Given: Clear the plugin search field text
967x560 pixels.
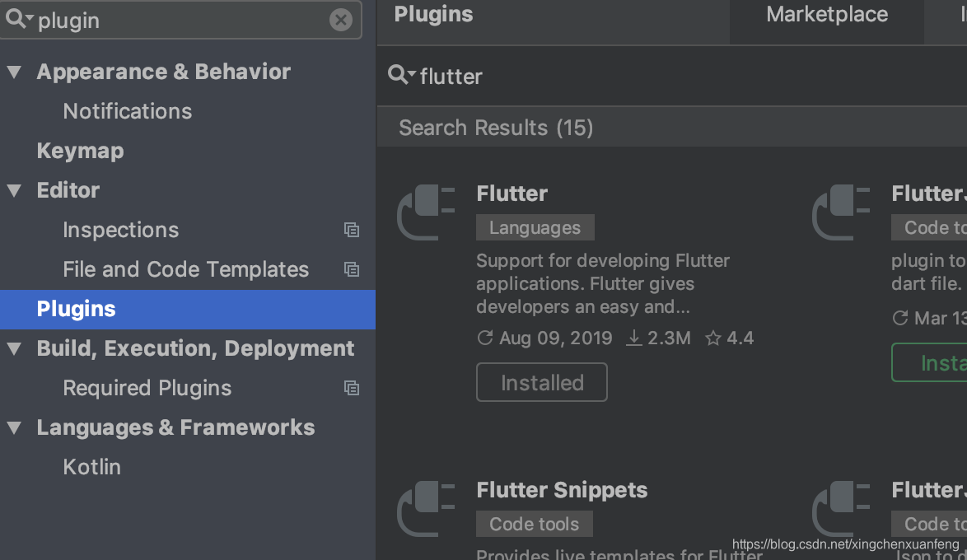Looking at the screenshot, I should click(341, 20).
